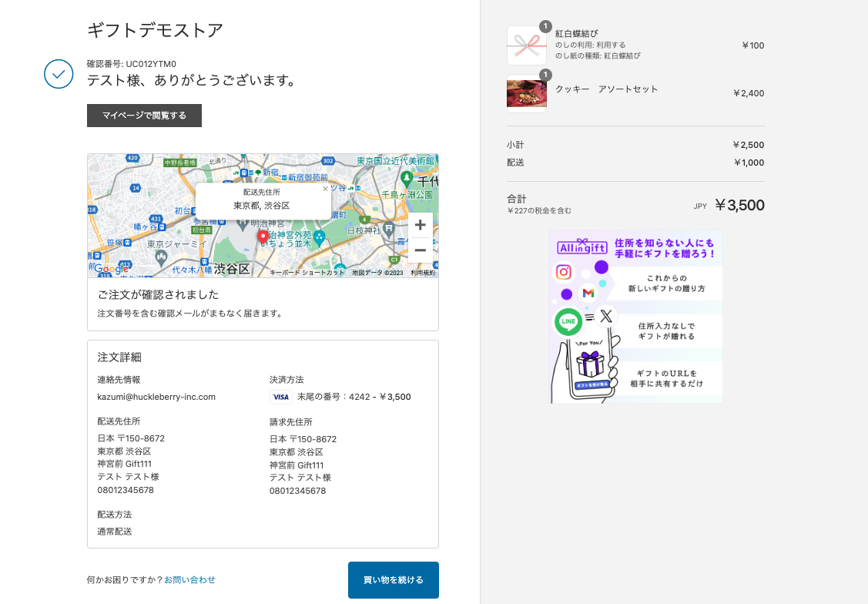Click the cookie assortment product thumbnail
Viewport: 868px width, 604px height.
point(526,93)
